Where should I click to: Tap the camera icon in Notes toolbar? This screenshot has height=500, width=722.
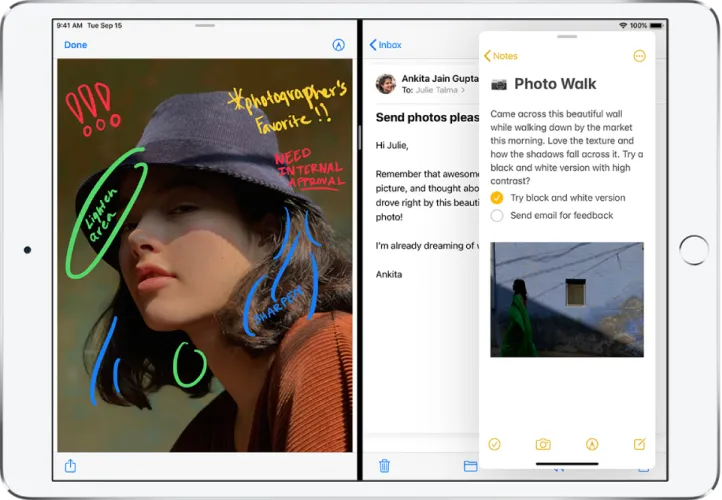pyautogui.click(x=543, y=444)
